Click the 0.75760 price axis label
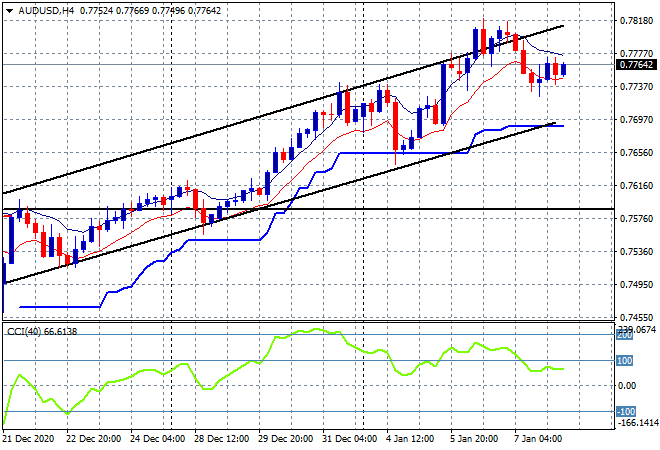 tap(636, 218)
